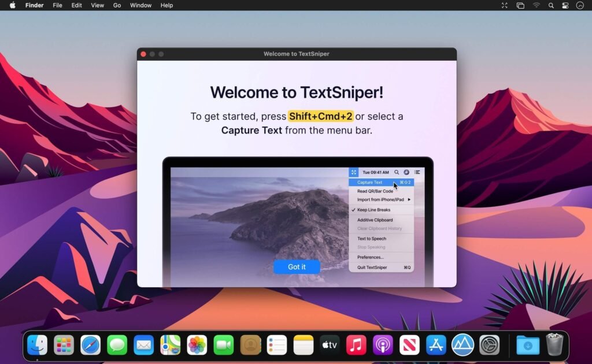Open Spotlight search from the menu bar

click(x=550, y=5)
